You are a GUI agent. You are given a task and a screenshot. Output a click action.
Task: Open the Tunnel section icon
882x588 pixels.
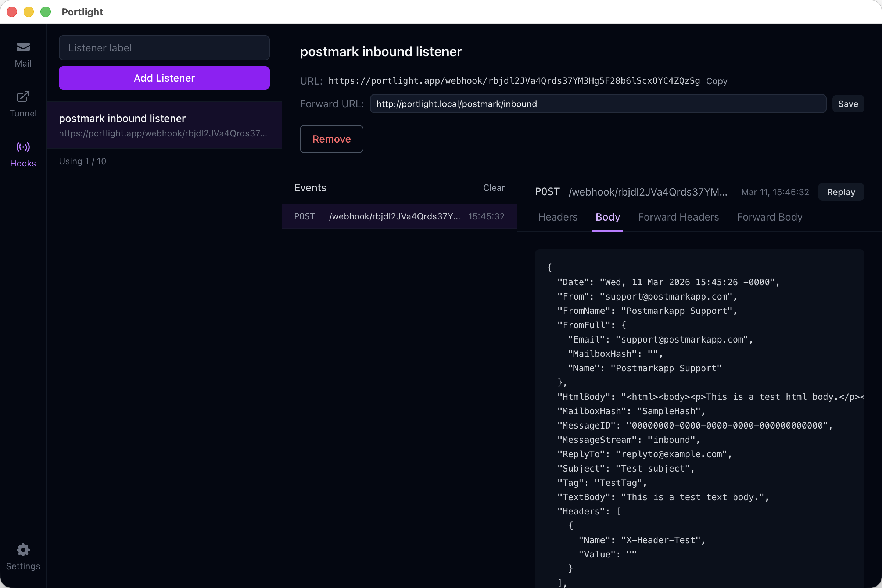coord(23,97)
